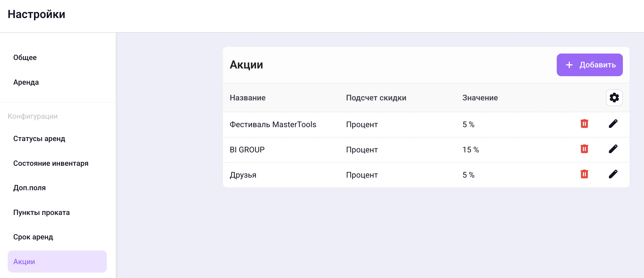Click the Подсчет скидки column header
The height and width of the screenshot is (278, 644).
[376, 98]
